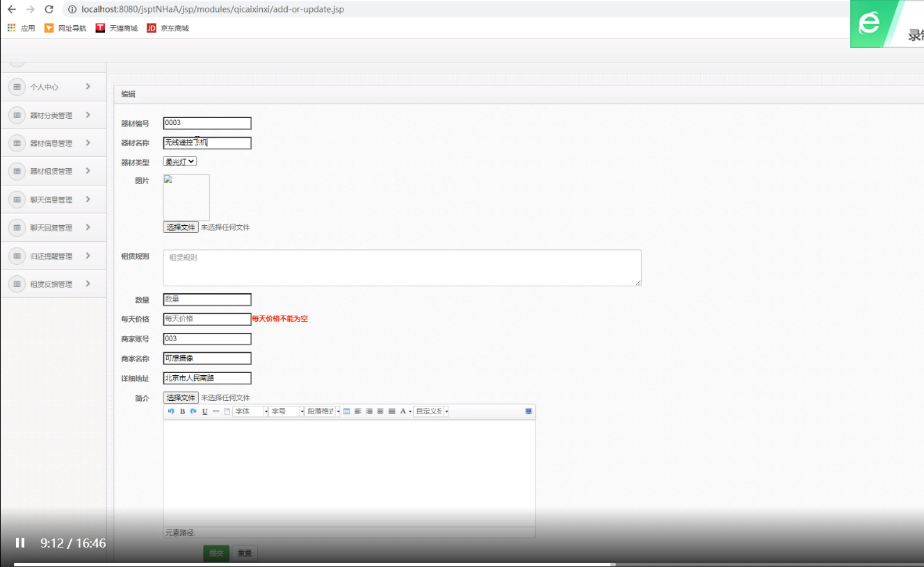Open the 聊天回复管理 menu item
Viewport: 924px width, 567px height.
(54, 227)
